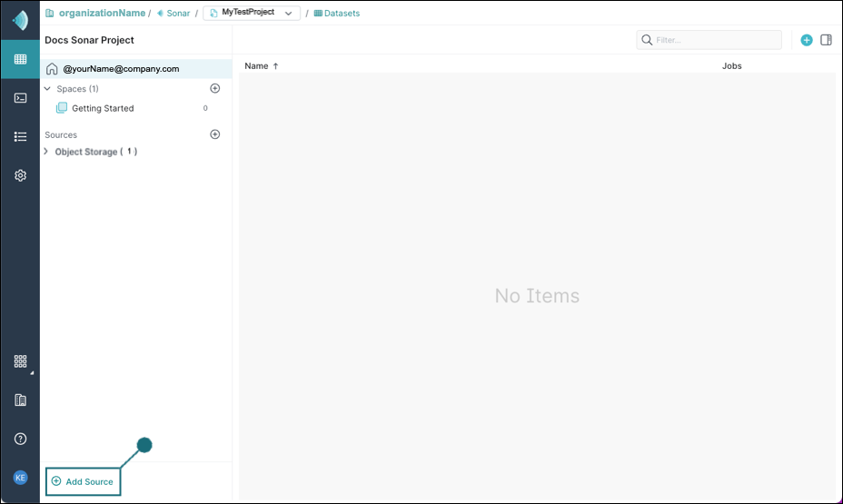
Task: Open the Help question mark icon
Action: (x=20, y=439)
